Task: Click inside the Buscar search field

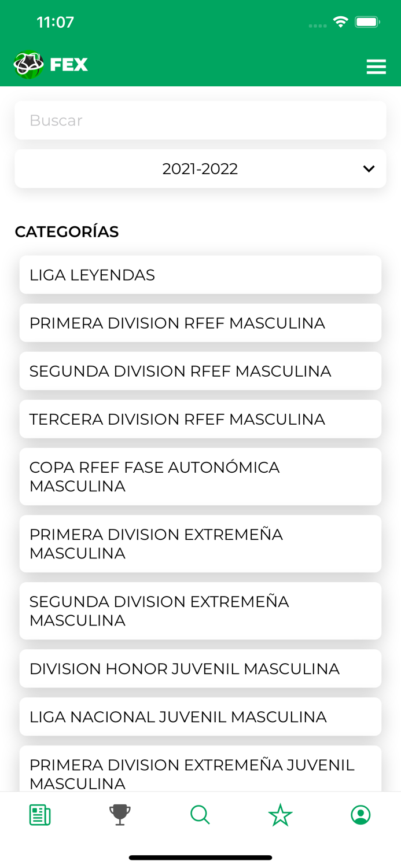Action: [x=200, y=120]
